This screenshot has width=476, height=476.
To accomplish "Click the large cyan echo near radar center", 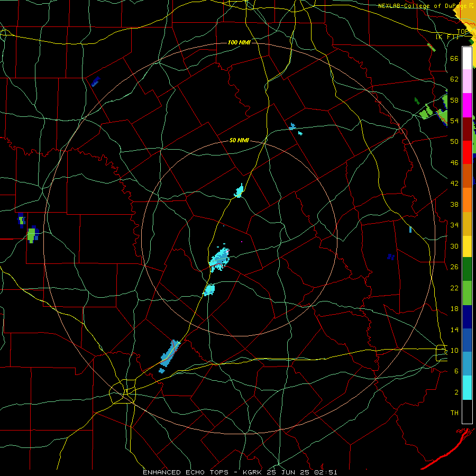I will [x=219, y=260].
